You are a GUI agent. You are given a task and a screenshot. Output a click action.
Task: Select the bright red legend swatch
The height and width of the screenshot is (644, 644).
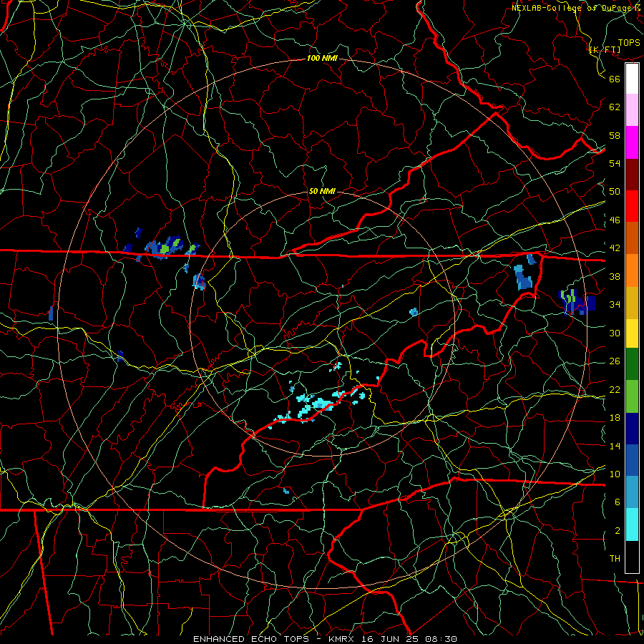tap(632, 206)
